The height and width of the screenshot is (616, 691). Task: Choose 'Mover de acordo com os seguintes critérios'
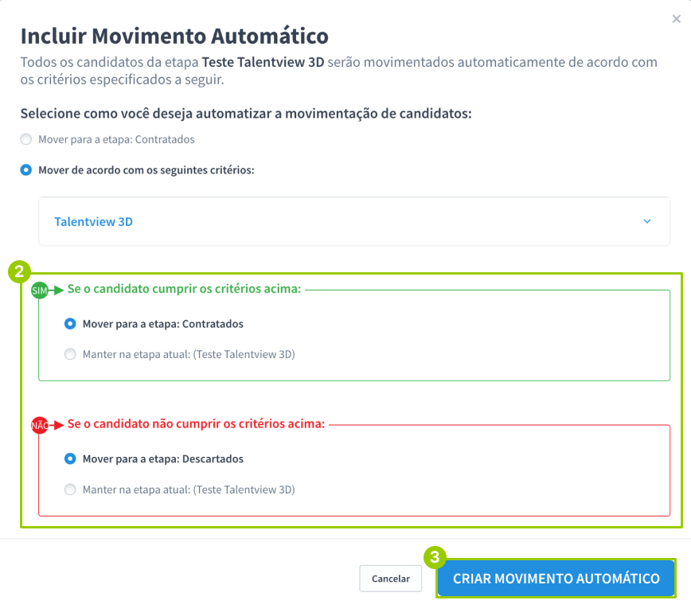[x=26, y=170]
